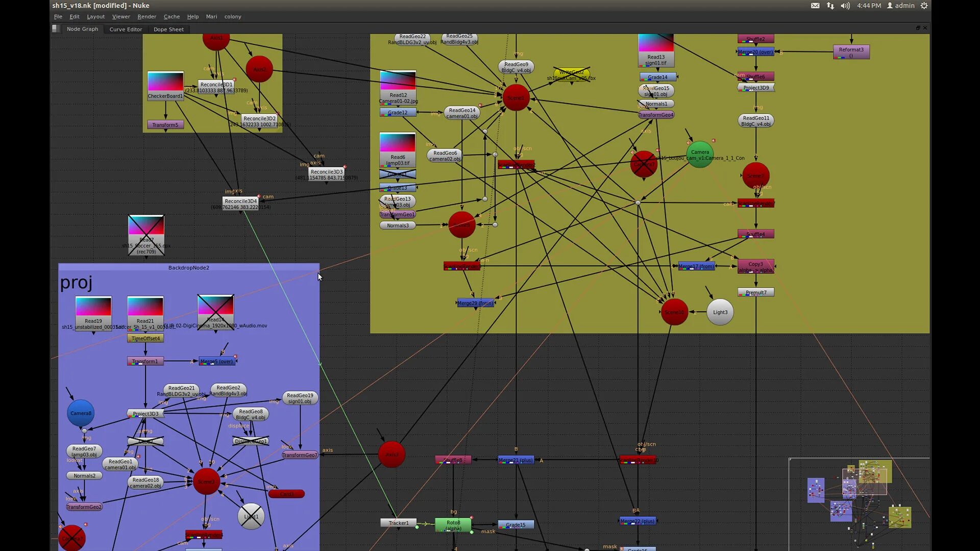Click the node graph navigator minimap
Screen dimensions: 980x551
[859, 504]
